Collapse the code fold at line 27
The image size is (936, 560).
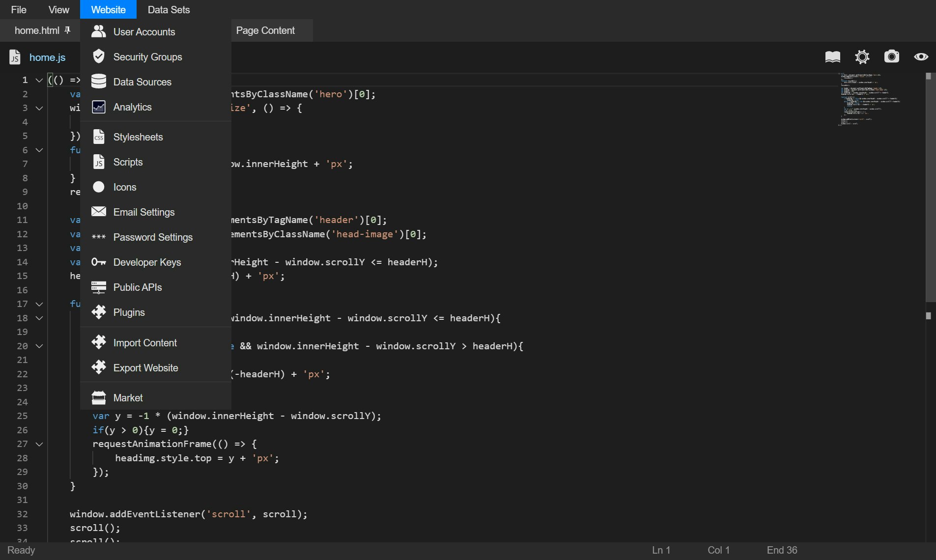(39, 444)
